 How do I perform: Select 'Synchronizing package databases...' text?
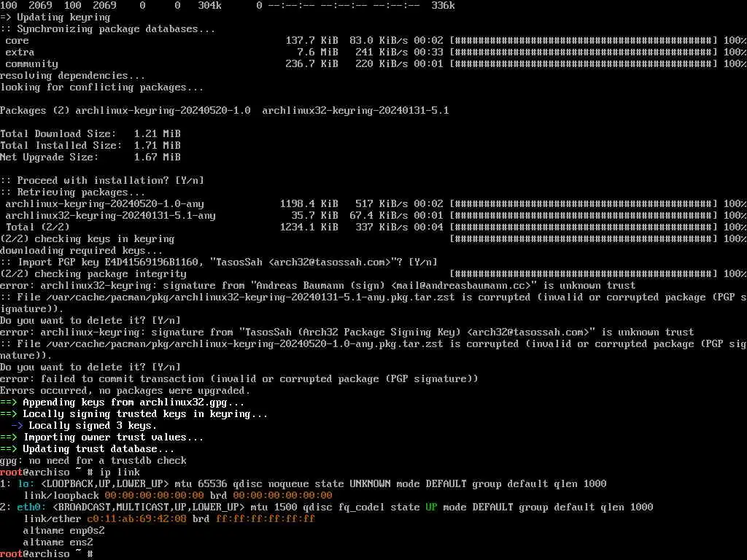(116, 29)
